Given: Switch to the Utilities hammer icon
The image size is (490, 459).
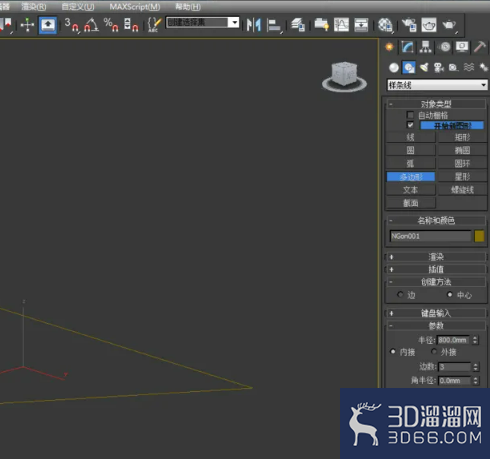Looking at the screenshot, I should point(480,47).
